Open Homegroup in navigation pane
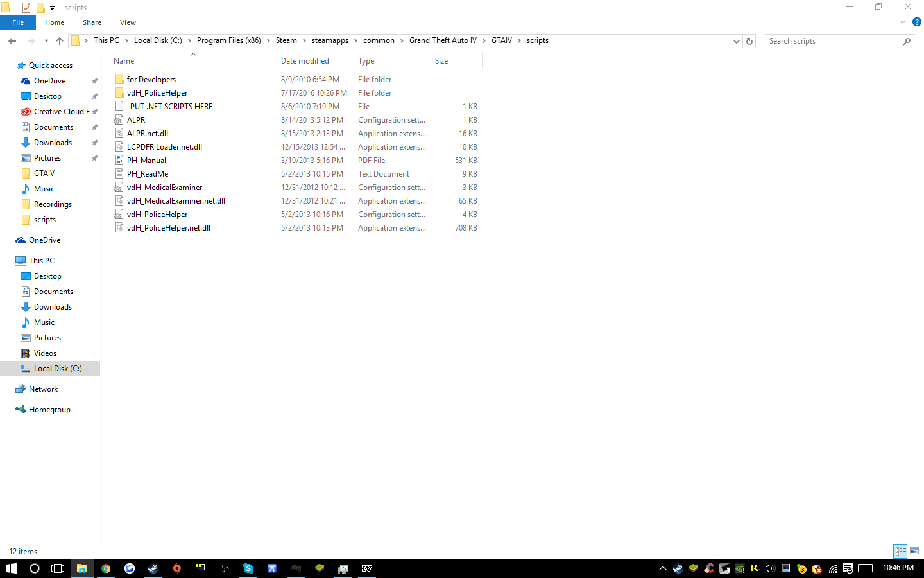The width and height of the screenshot is (924, 578). click(x=49, y=410)
